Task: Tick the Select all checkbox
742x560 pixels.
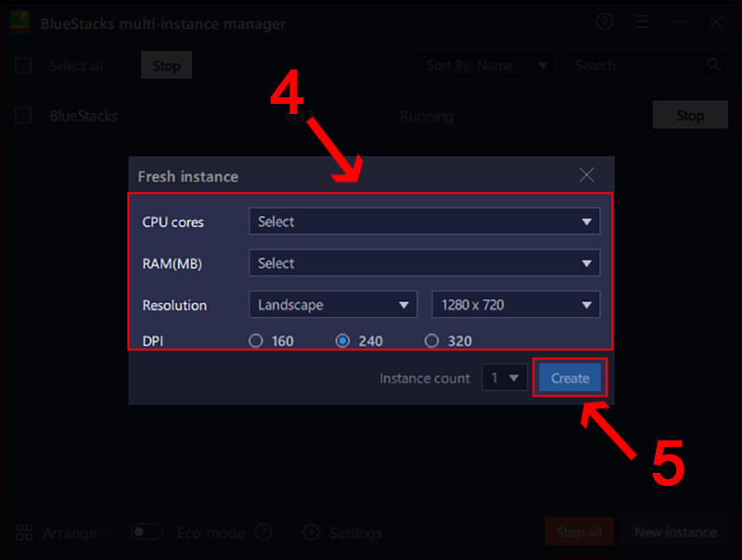Action: [x=23, y=65]
